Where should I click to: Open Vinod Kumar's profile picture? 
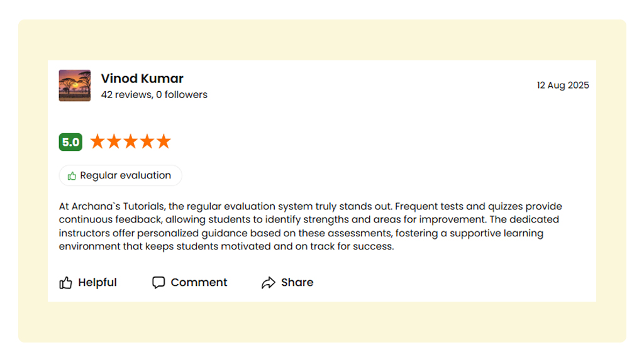(75, 85)
